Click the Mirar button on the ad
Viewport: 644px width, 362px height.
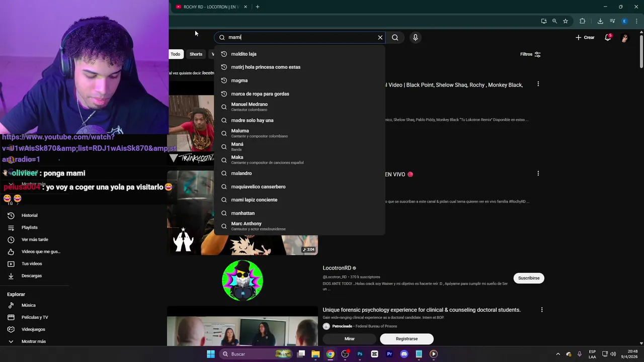[349, 339]
